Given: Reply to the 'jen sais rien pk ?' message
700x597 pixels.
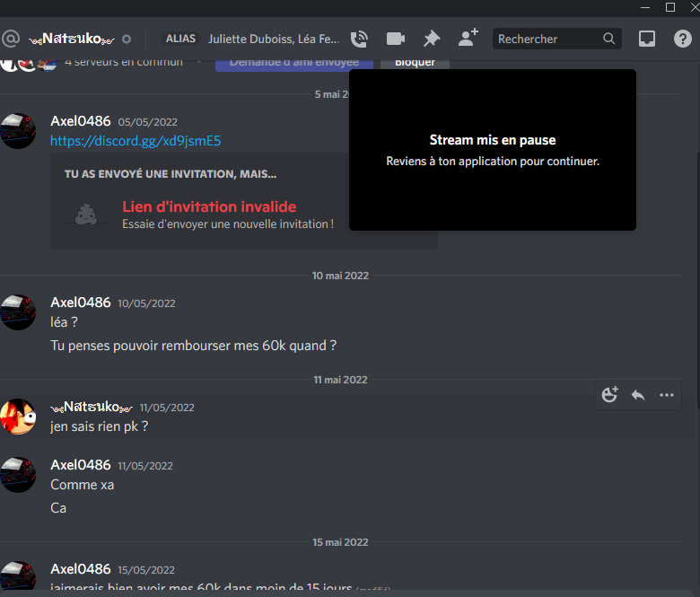Looking at the screenshot, I should click(x=638, y=395).
